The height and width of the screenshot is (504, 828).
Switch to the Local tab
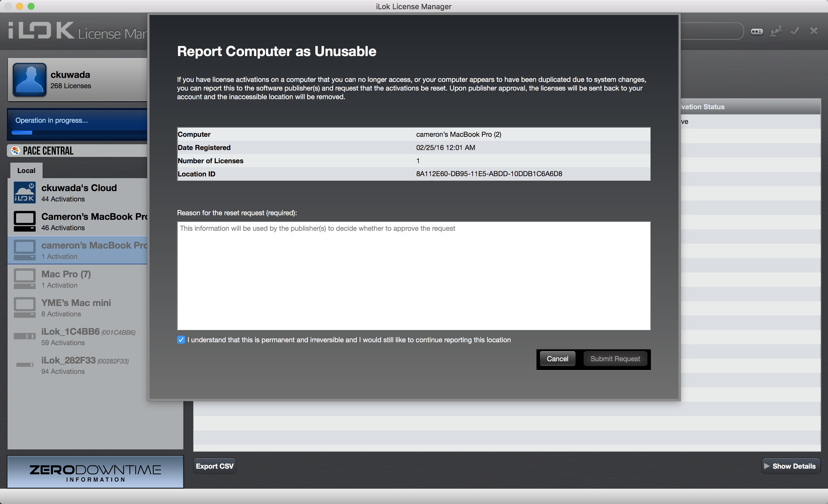pyautogui.click(x=26, y=171)
